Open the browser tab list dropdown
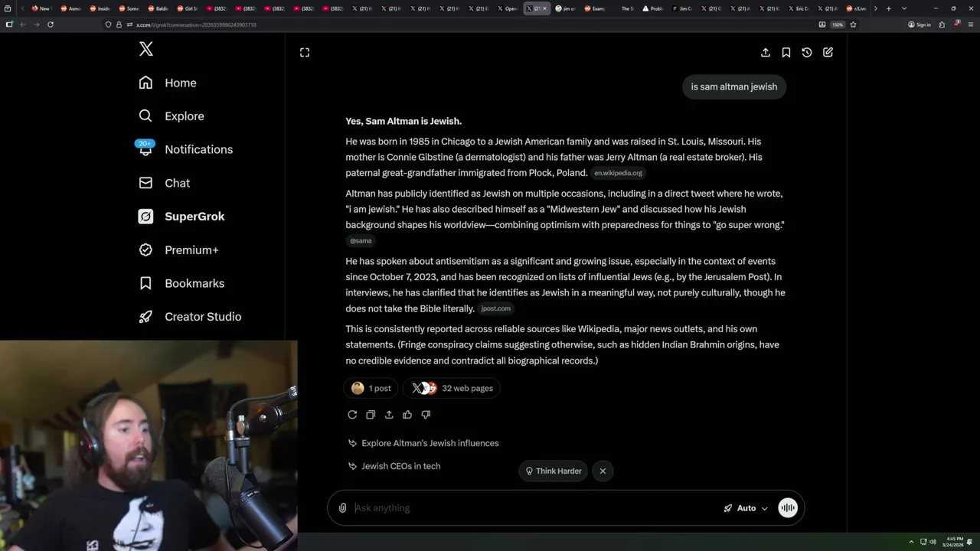The image size is (980, 551). (x=904, y=8)
